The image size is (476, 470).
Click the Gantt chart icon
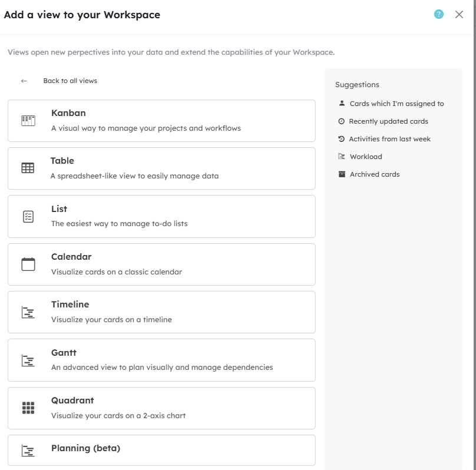[x=28, y=360]
